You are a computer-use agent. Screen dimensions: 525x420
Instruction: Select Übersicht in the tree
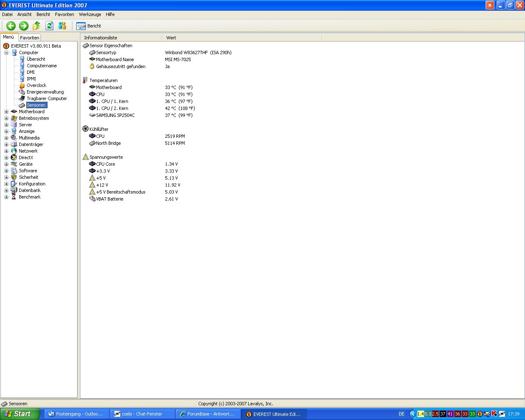coord(36,59)
